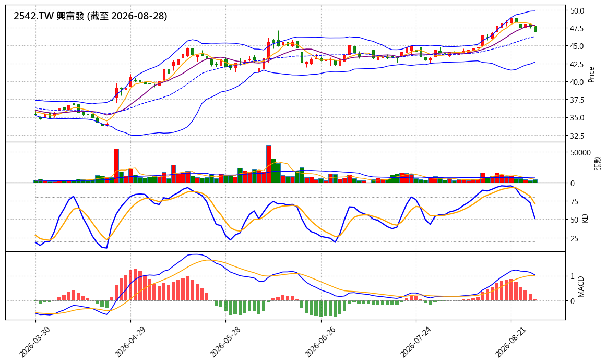The width and height of the screenshot is (607, 364).
Task: Click the "Price" axis label
Action: pos(591,75)
